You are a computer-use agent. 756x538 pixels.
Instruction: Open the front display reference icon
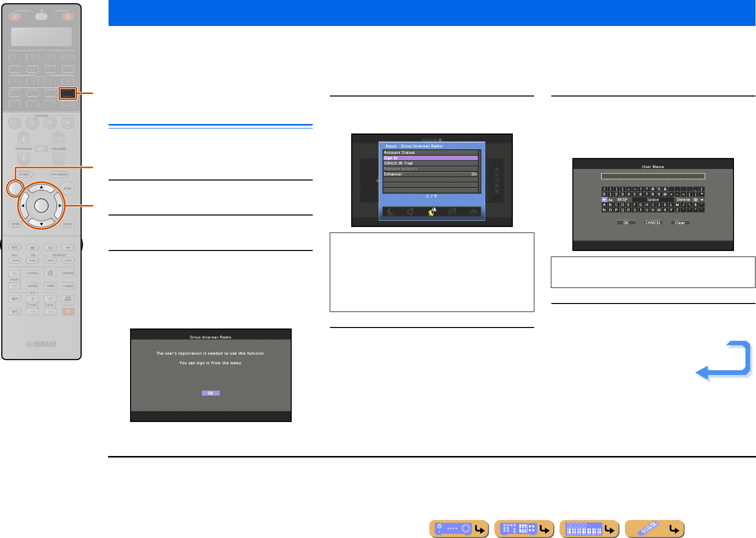(x=589, y=528)
